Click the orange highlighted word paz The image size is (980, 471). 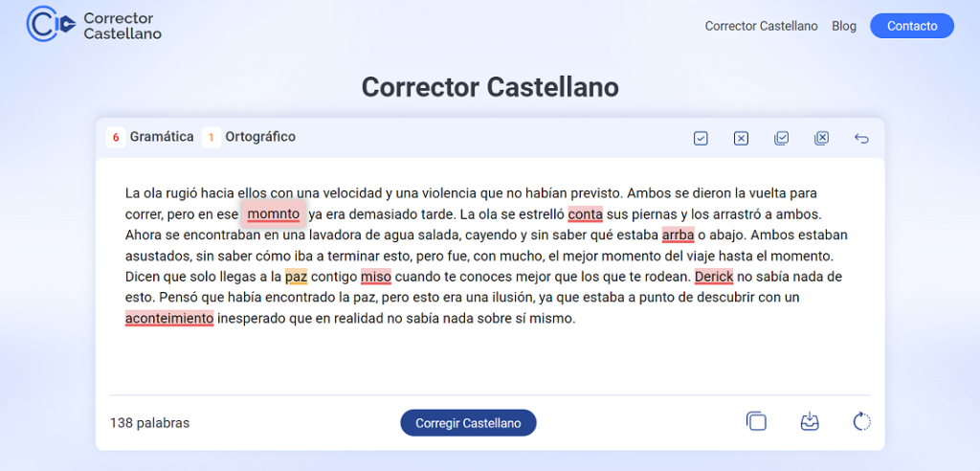pyautogui.click(x=296, y=277)
